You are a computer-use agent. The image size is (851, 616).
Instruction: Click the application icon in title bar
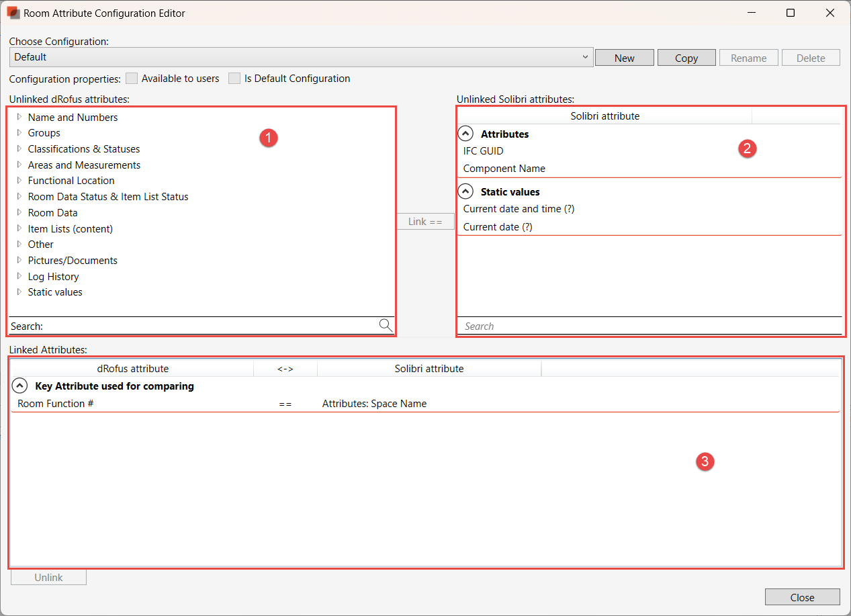click(13, 13)
